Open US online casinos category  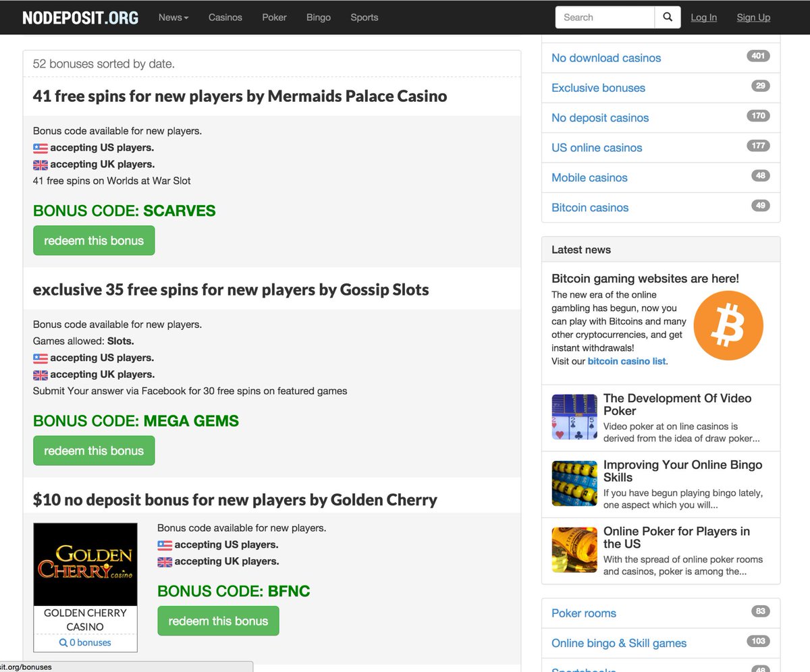coord(597,148)
